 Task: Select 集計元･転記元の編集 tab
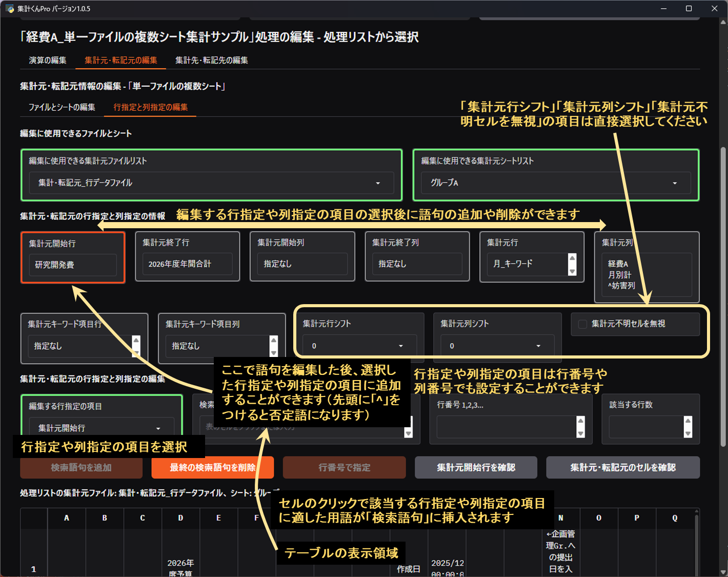point(121,60)
